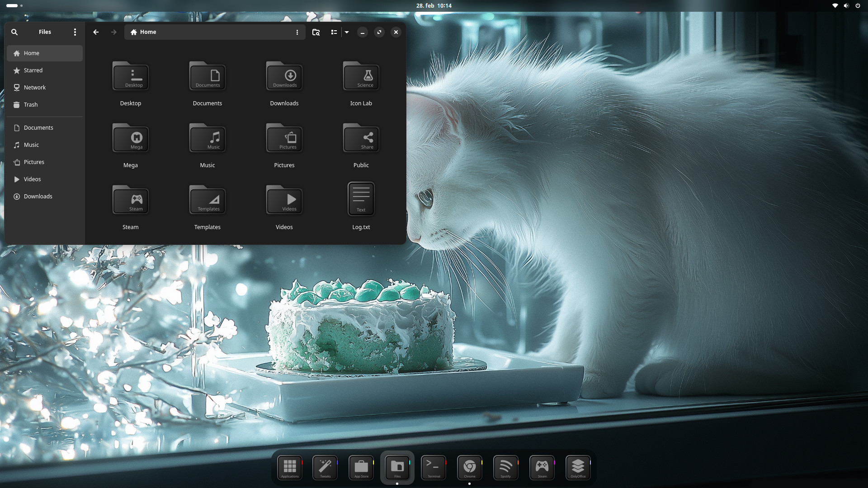Launch Spotify from the dock
Image resolution: width=868 pixels, height=488 pixels.
505,467
